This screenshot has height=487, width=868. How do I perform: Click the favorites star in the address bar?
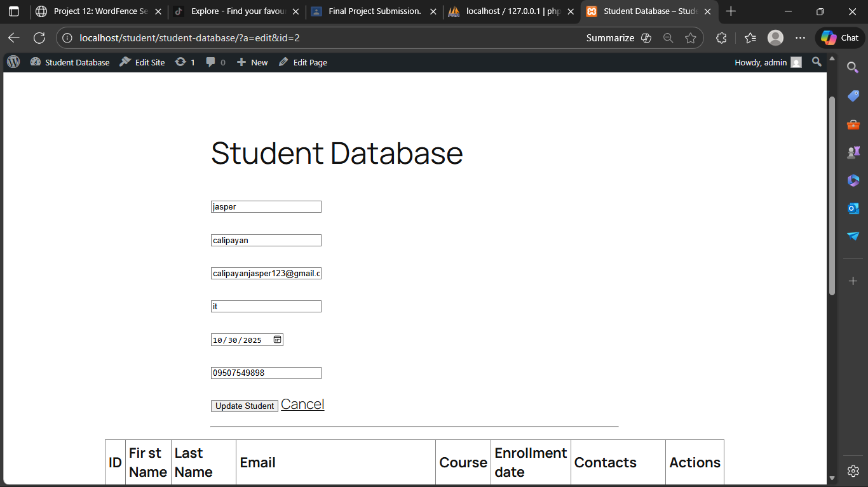(x=691, y=37)
